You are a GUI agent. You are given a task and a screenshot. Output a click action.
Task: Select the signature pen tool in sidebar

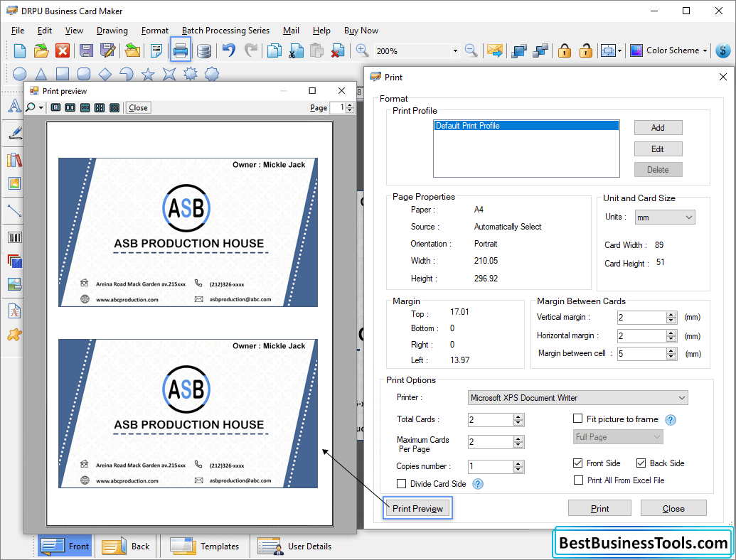pos(14,133)
